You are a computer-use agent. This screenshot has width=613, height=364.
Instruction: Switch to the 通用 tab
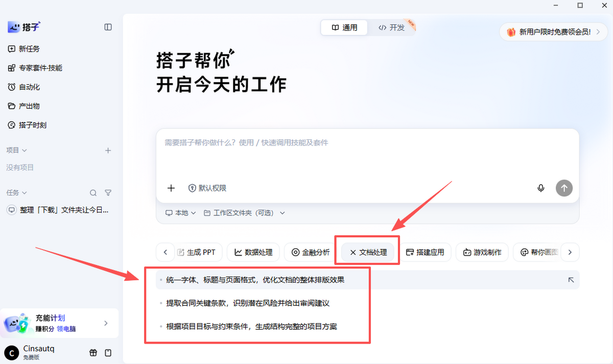click(344, 28)
